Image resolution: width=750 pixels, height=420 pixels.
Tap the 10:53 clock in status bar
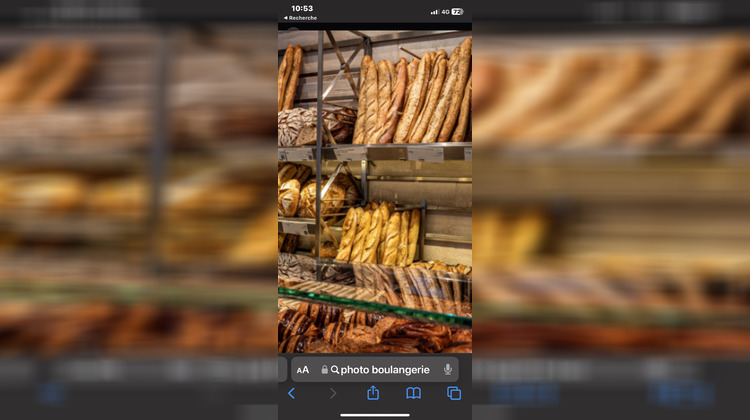[302, 9]
